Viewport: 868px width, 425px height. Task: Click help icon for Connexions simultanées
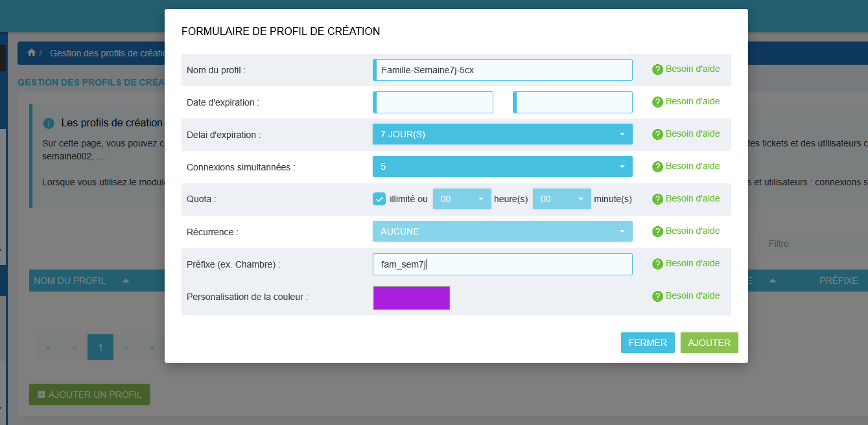657,167
